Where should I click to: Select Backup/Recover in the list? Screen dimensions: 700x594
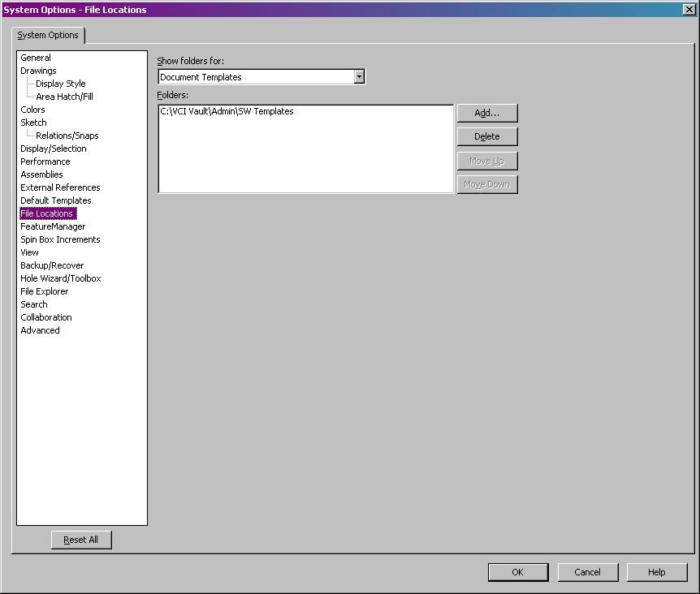pyautogui.click(x=52, y=265)
